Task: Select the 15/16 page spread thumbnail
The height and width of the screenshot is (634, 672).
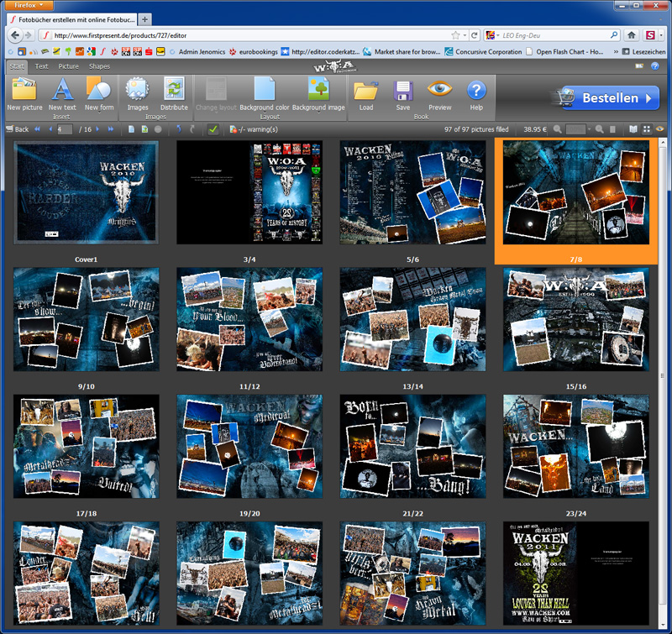Action: click(x=576, y=319)
